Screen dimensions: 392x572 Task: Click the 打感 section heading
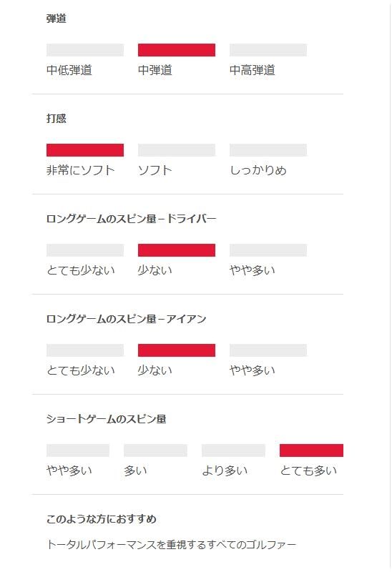click(57, 119)
